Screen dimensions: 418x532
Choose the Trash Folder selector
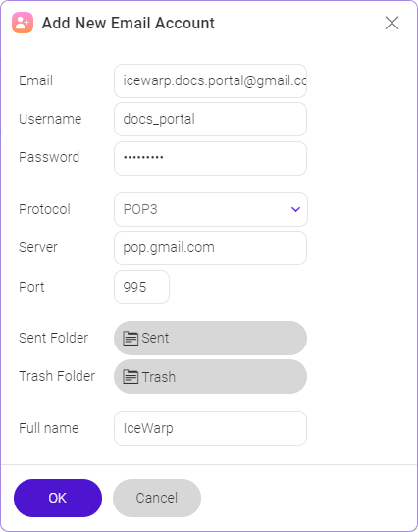tap(210, 377)
